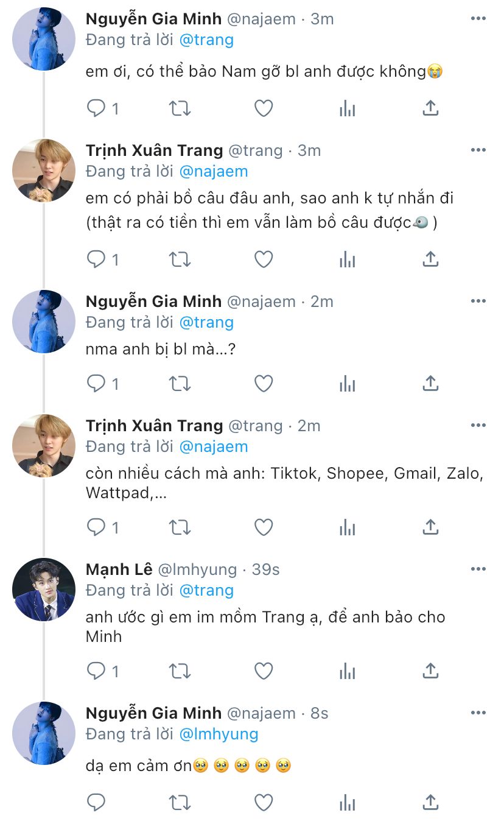Retweet the "nma anh bị bl mà" tweet

point(180,384)
